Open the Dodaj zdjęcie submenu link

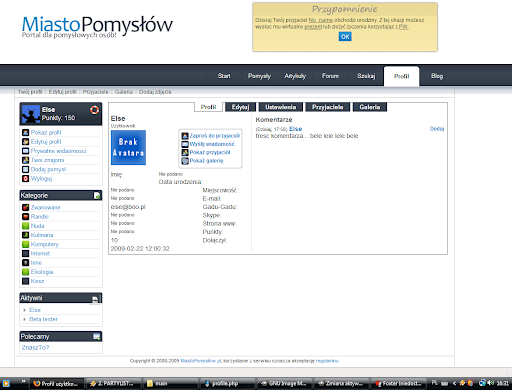[x=155, y=92]
